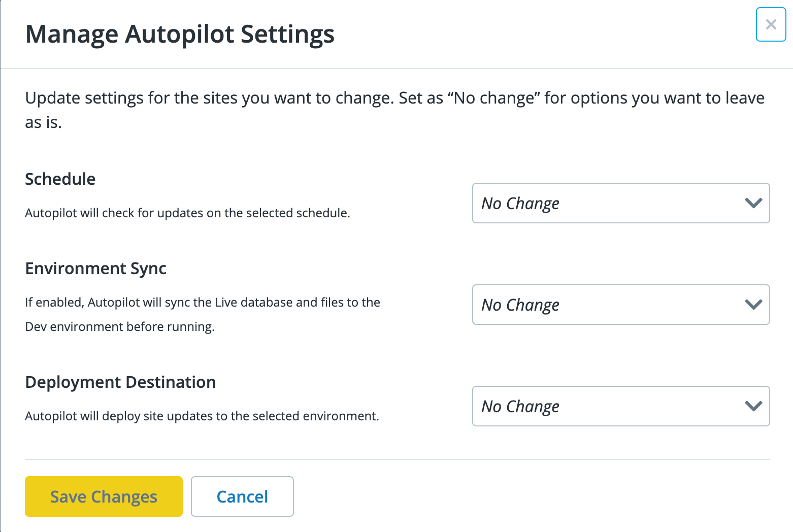Click the chevron arrow in Environment Sync dropdown
The image size is (793, 532).
tap(753, 305)
